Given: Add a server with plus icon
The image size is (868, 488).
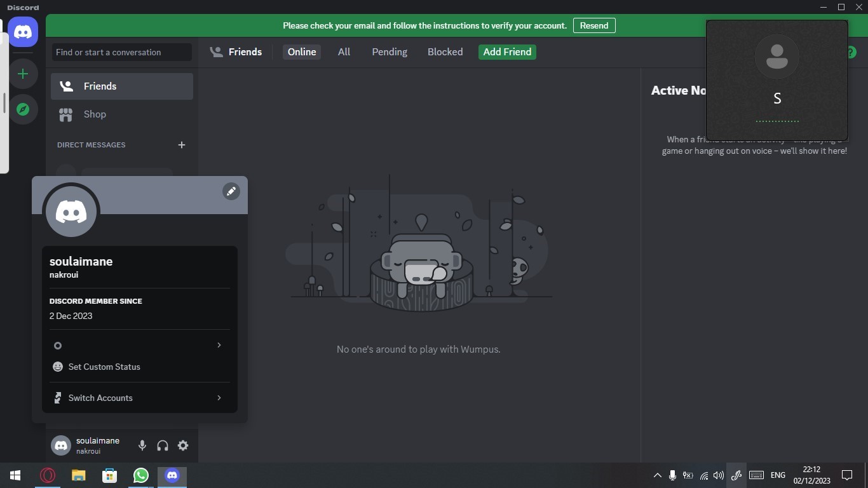Looking at the screenshot, I should click(x=23, y=74).
